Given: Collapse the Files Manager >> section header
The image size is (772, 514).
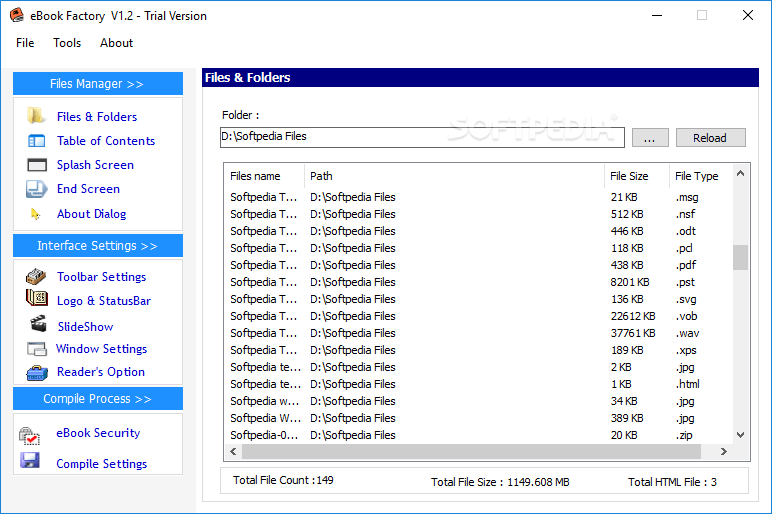Looking at the screenshot, I should pos(97,84).
